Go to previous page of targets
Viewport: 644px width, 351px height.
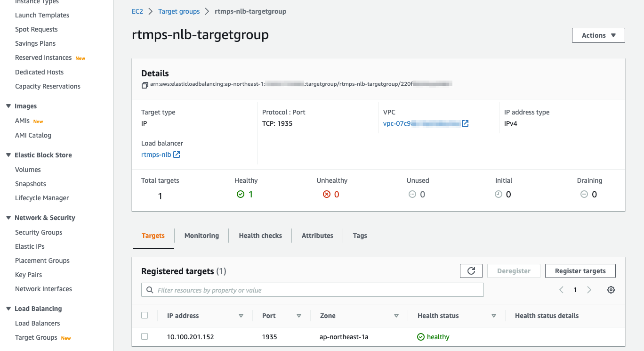click(561, 290)
